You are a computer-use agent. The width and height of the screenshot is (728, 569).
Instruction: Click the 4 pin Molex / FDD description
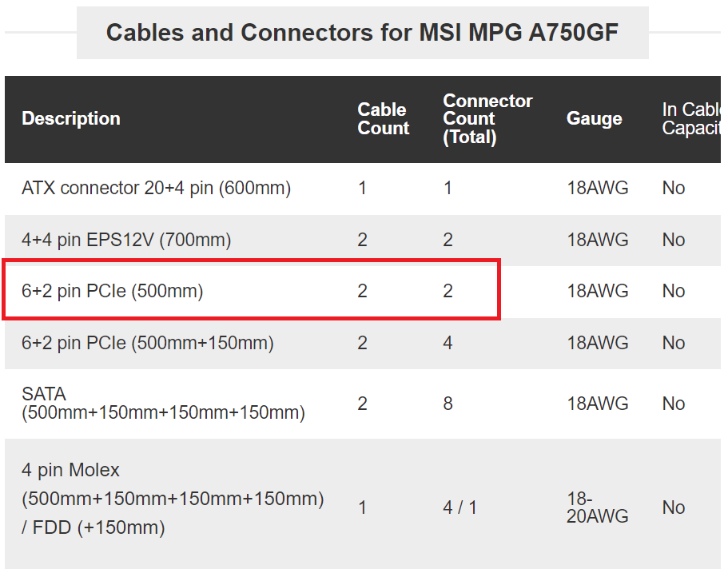tap(173, 499)
